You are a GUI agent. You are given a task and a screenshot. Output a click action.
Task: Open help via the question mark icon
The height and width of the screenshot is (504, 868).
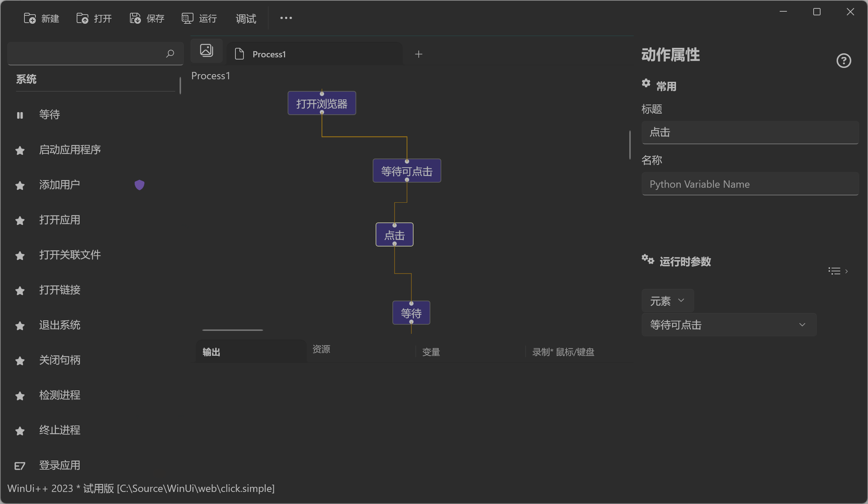tap(844, 61)
